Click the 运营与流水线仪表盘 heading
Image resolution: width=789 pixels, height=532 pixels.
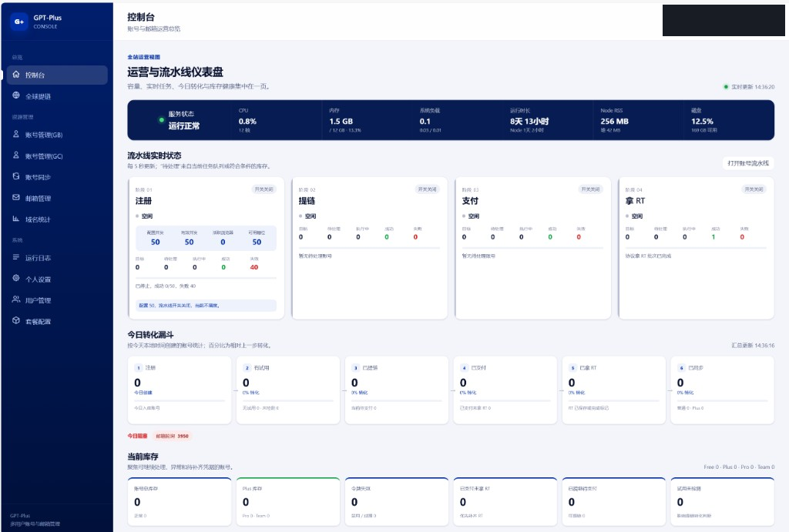point(175,72)
